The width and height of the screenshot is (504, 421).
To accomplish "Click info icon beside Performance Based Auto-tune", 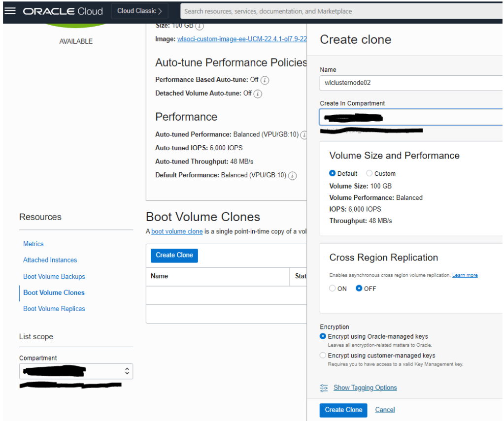I will pos(265,80).
